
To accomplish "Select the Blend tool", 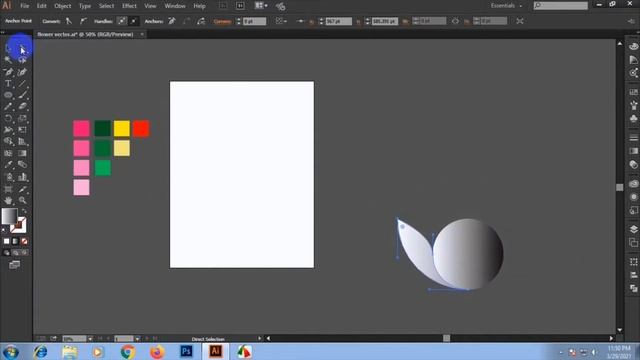I will (22, 165).
